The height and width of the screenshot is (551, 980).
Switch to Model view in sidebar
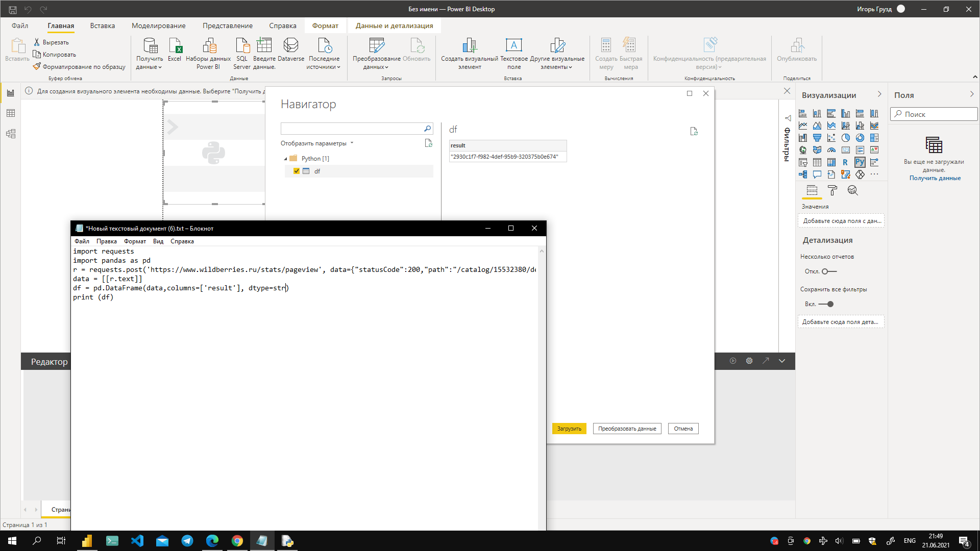coord(11,134)
